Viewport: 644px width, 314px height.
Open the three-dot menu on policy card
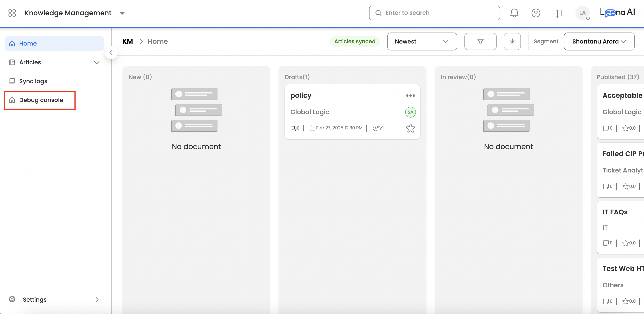pos(410,96)
